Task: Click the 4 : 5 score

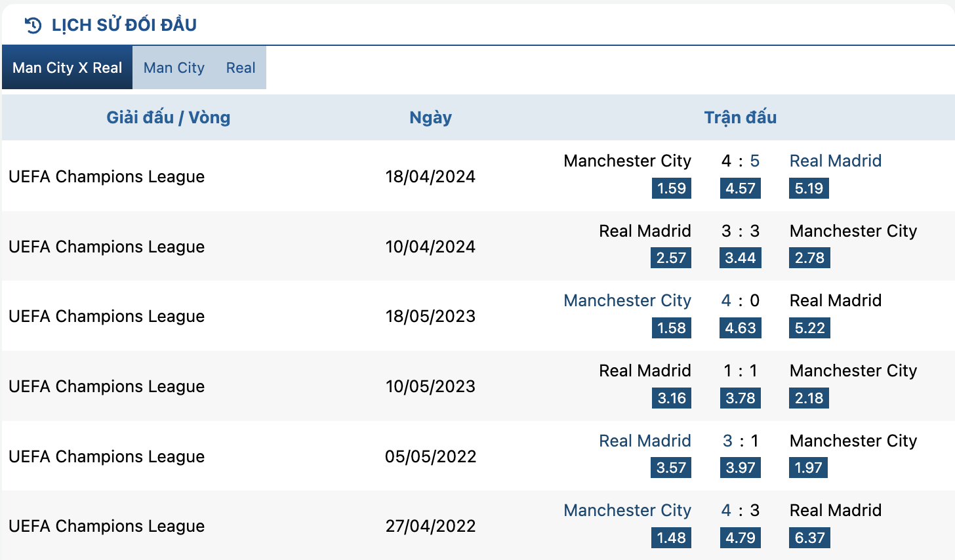Action: point(741,161)
